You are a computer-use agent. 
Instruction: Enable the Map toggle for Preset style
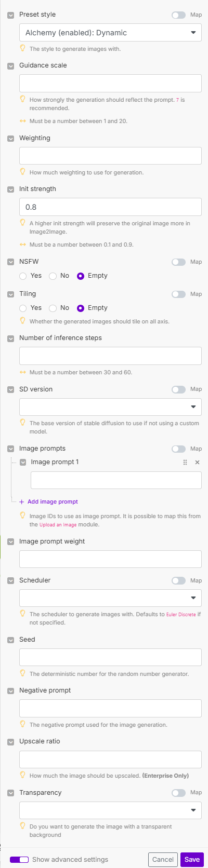(178, 15)
